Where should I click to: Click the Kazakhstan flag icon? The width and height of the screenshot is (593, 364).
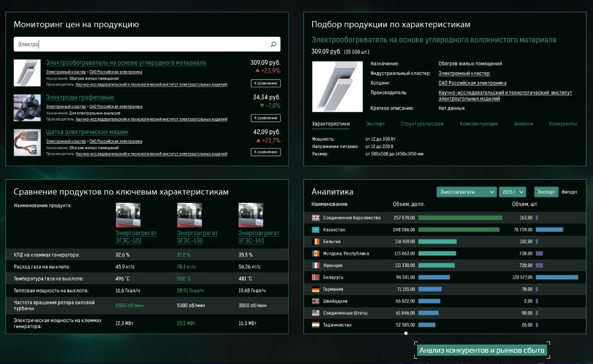click(x=316, y=230)
